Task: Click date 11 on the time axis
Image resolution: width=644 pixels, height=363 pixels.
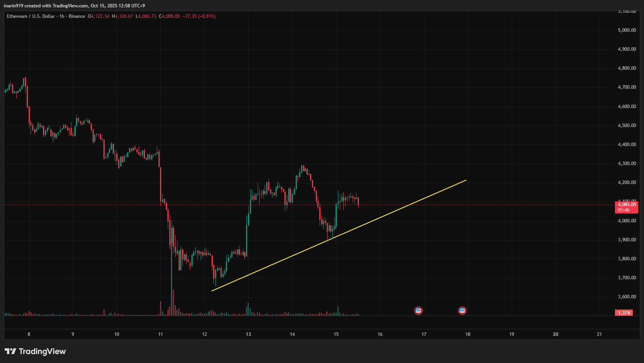Action: [160, 334]
